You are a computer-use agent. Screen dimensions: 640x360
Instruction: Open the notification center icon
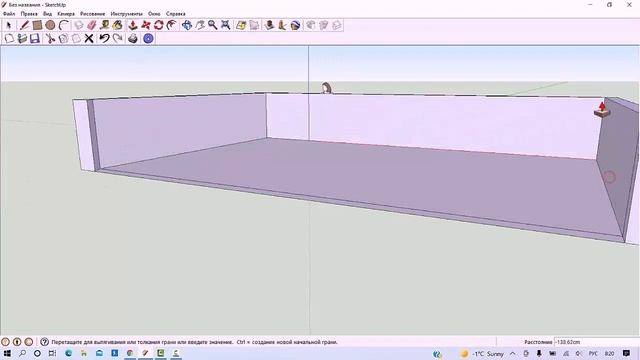click(x=627, y=353)
